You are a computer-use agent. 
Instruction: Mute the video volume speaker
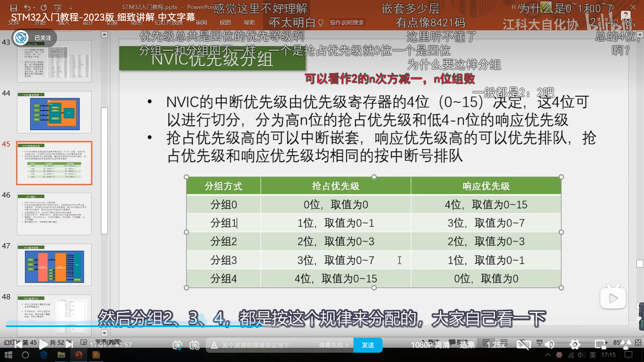click(549, 345)
